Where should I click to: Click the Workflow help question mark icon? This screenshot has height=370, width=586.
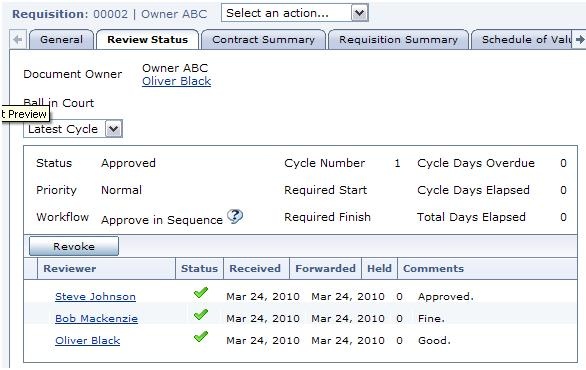(x=235, y=216)
